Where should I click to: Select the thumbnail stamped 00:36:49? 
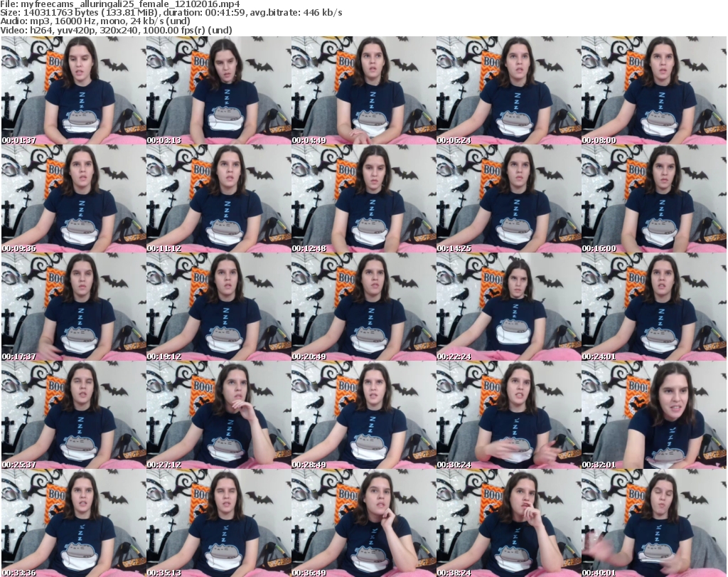point(363,523)
